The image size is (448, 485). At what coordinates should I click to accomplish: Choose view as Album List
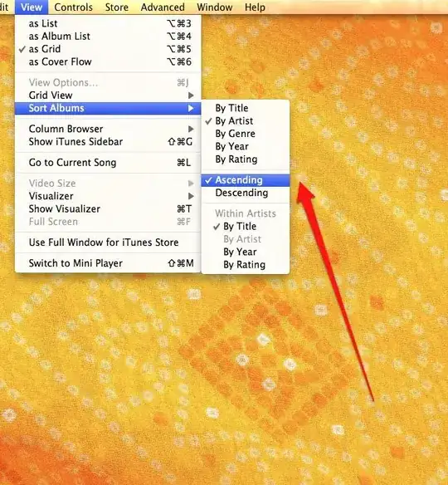[108, 37]
